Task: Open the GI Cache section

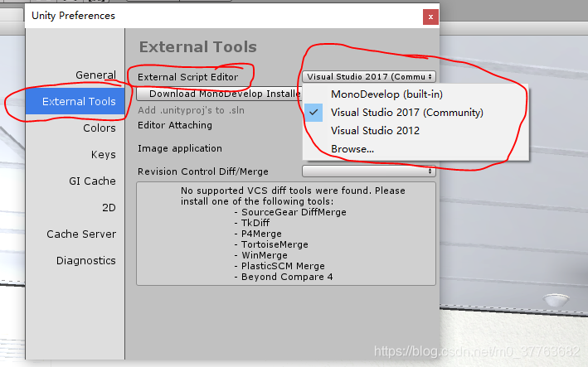Action: point(92,181)
